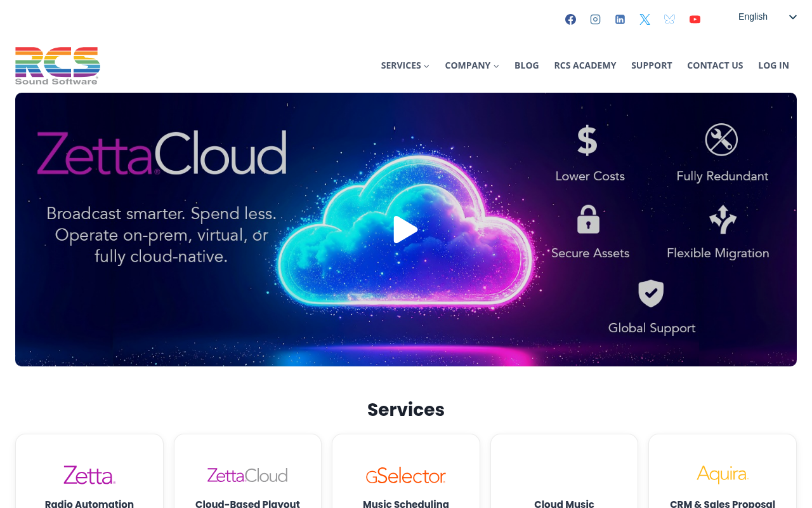Open the X (Twitter) social icon

tap(645, 19)
